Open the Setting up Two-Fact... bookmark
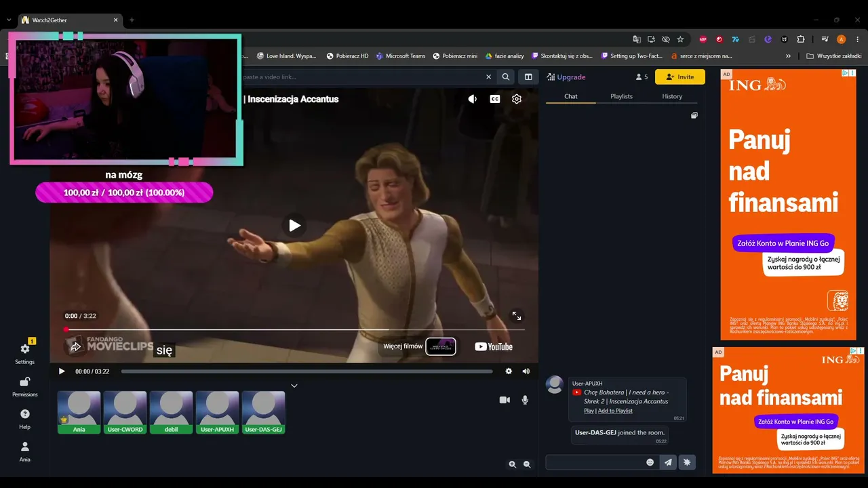The height and width of the screenshot is (488, 868). (631, 56)
